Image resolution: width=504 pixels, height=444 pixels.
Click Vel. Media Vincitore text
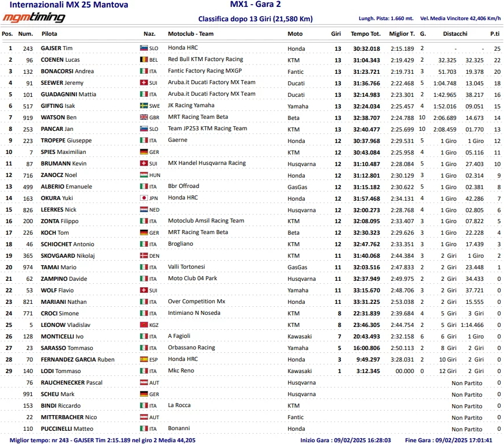[x=460, y=18]
